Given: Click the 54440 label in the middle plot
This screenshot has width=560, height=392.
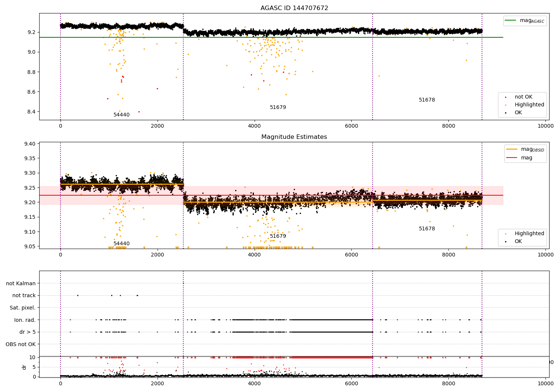Looking at the screenshot, I should point(121,244).
